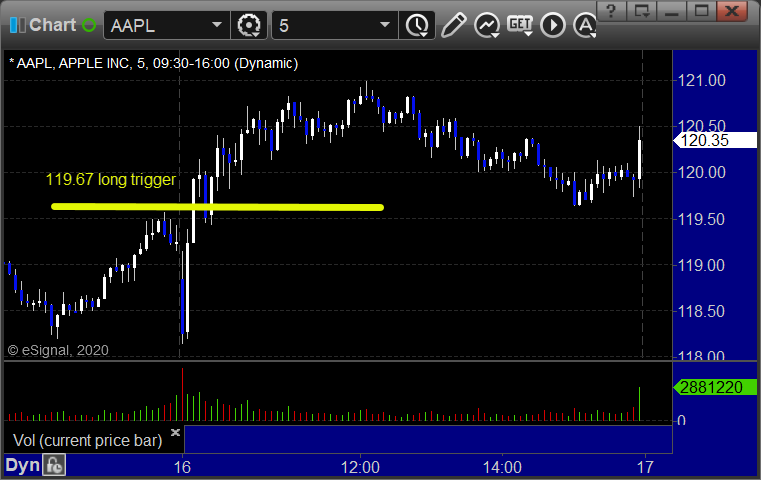Click the AAPL, APPLE INC chart title
The image size is (761, 480).
coord(153,63)
